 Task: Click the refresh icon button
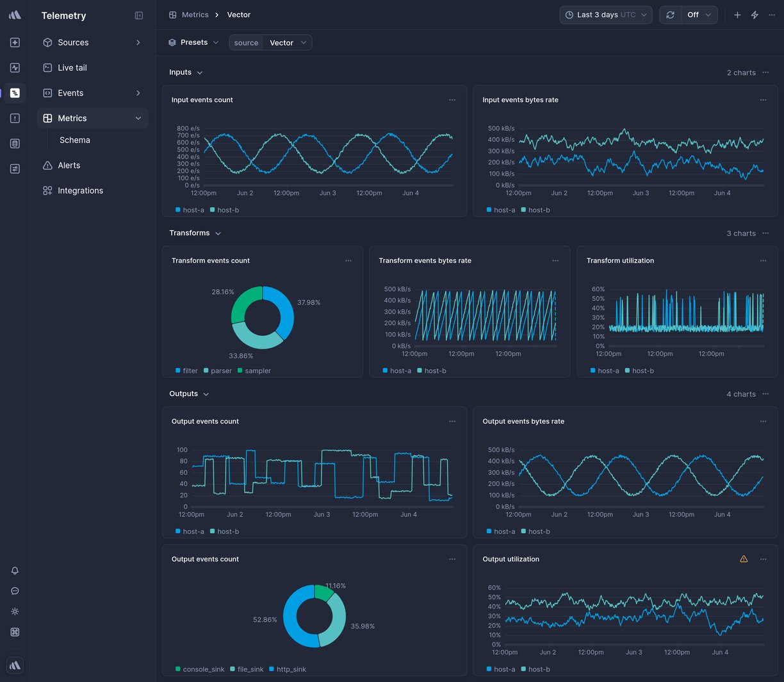[670, 15]
